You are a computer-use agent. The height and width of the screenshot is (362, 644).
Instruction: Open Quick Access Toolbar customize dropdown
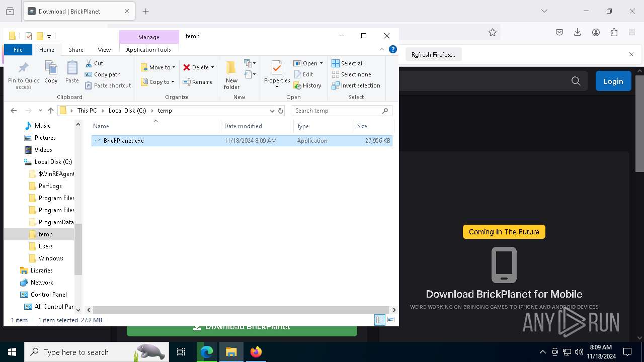(x=49, y=36)
